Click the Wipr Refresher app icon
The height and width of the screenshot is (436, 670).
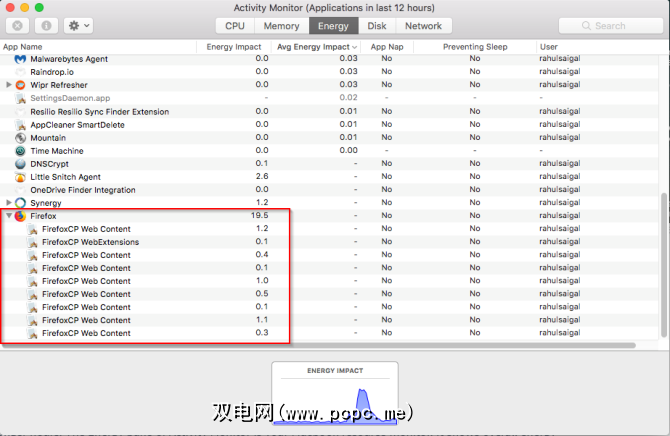click(20, 85)
